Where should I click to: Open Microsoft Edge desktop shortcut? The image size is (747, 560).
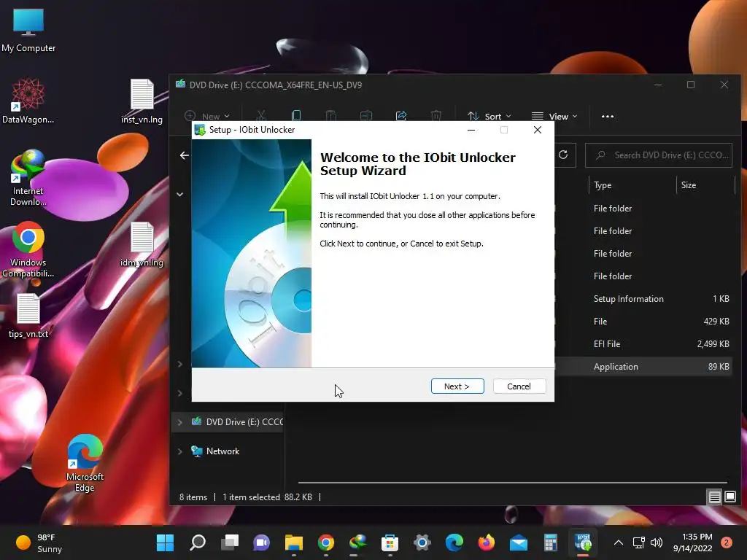(85, 463)
